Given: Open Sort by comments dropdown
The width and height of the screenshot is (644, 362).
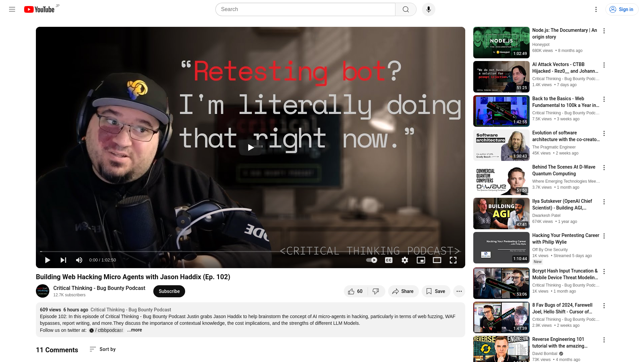Looking at the screenshot, I should [103, 349].
